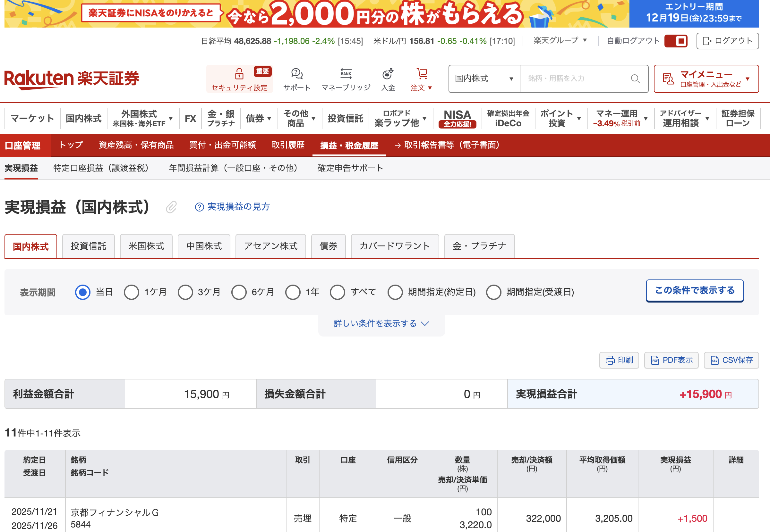Click the order shopping cart icon
The width and height of the screenshot is (770, 532).
(422, 74)
